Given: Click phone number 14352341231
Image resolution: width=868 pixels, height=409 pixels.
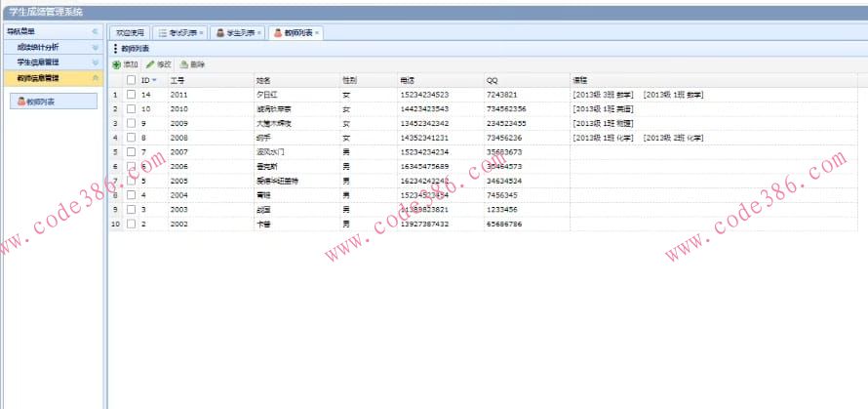Looking at the screenshot, I should (424, 138).
